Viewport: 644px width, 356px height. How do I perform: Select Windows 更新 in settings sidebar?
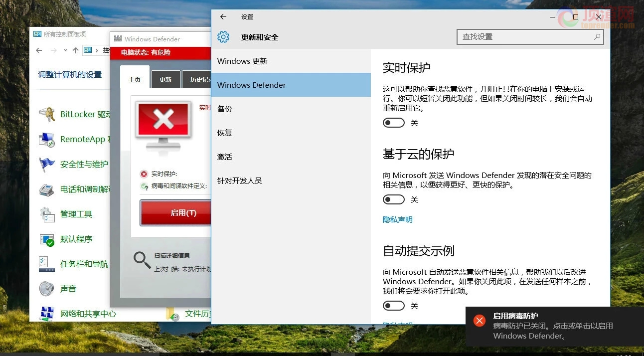click(291, 61)
